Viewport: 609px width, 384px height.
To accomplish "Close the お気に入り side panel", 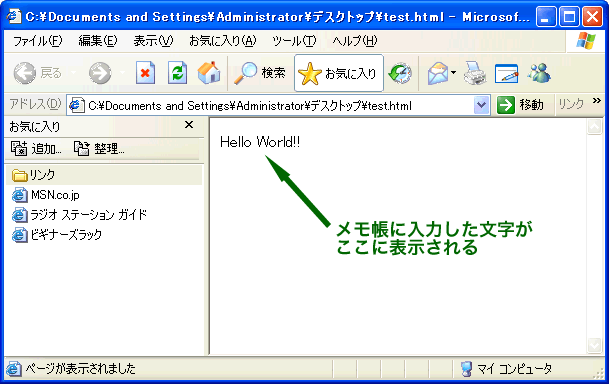I will click(189, 125).
